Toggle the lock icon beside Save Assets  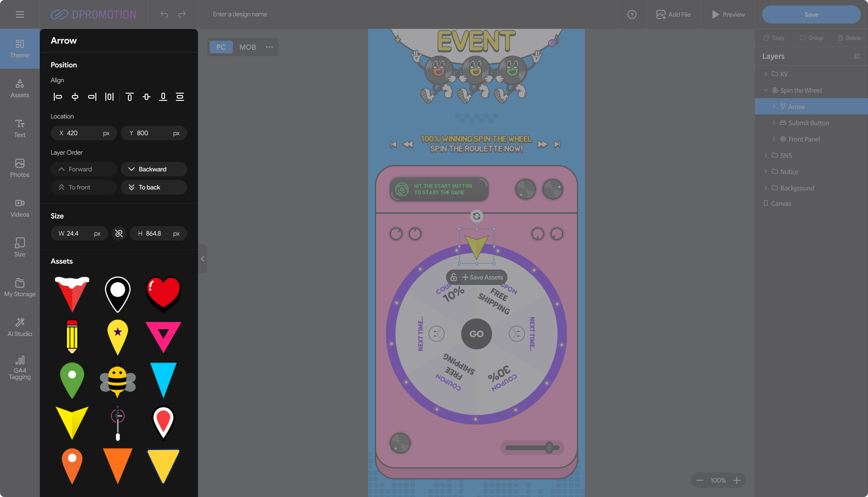(x=454, y=277)
